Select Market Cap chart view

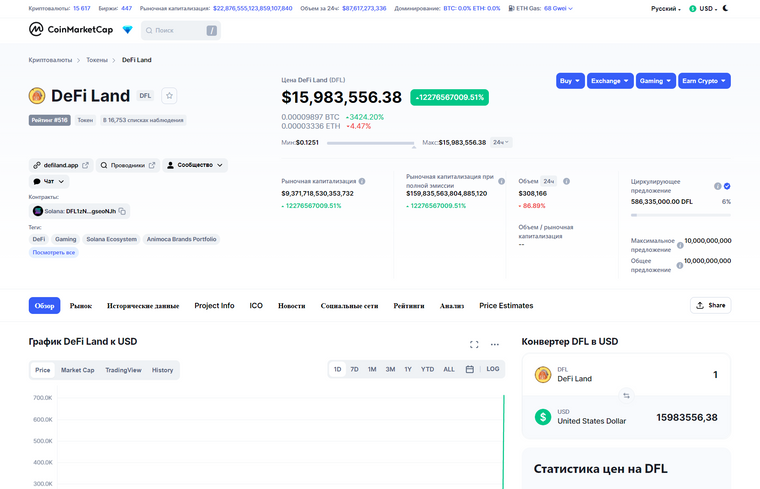[x=78, y=370]
